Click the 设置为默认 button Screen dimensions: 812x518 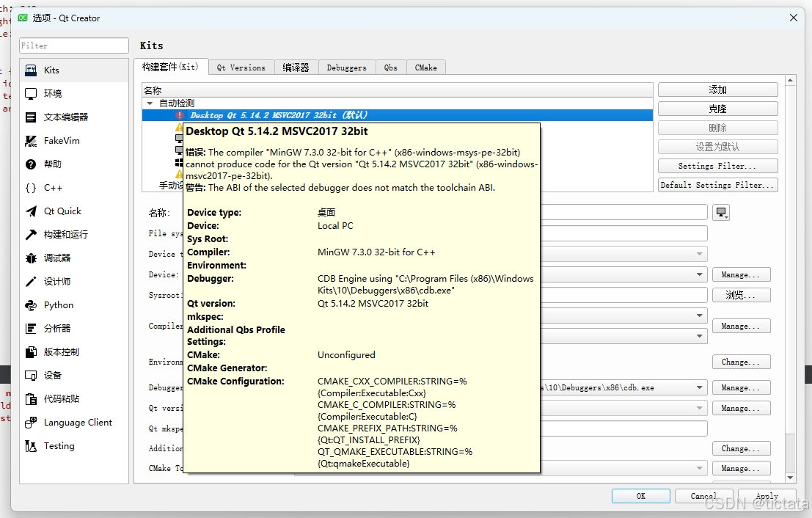click(717, 146)
